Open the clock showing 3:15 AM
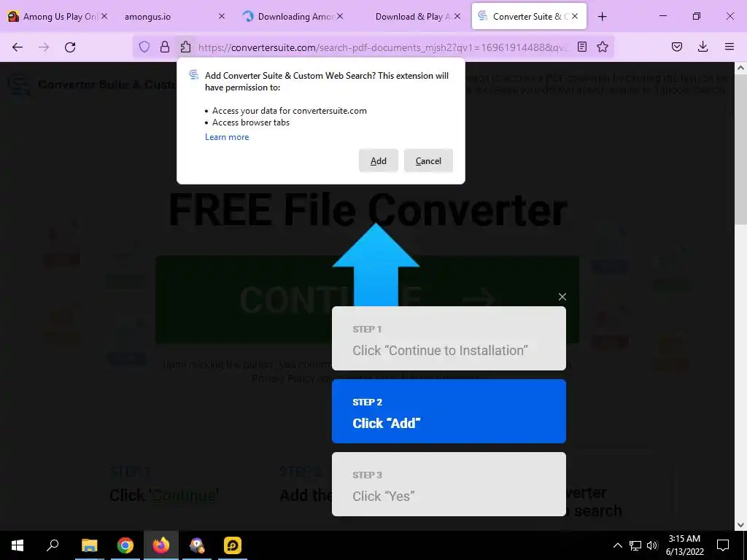 (684, 545)
